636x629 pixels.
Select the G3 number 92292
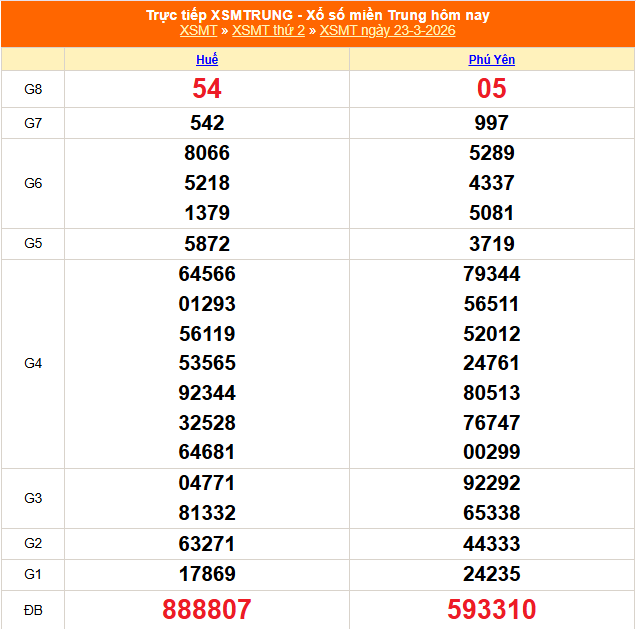(492, 483)
